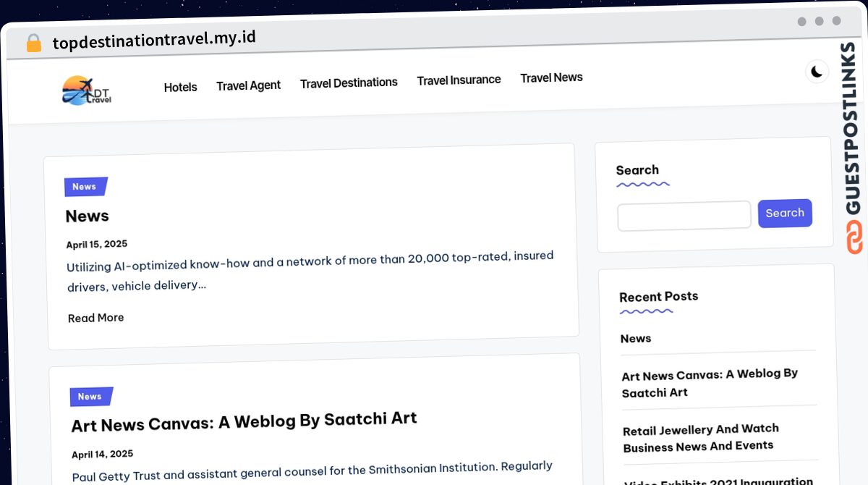Open the Travel Agent menu item
The width and height of the screenshot is (868, 485).
(248, 85)
